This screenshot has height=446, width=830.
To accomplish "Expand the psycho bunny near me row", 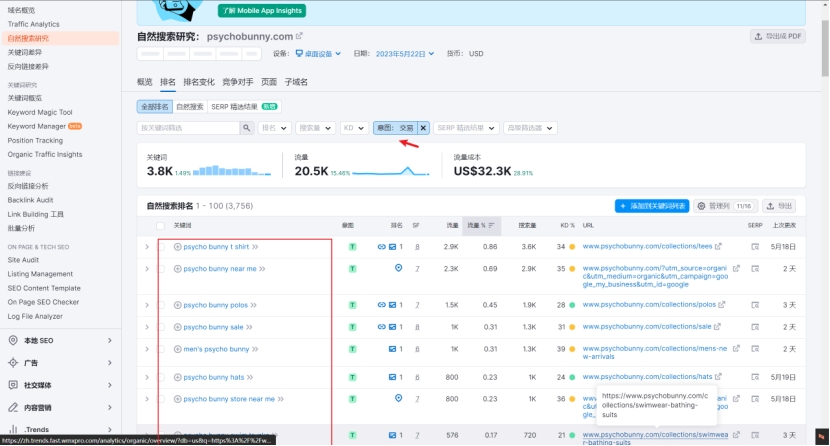I will (146, 268).
